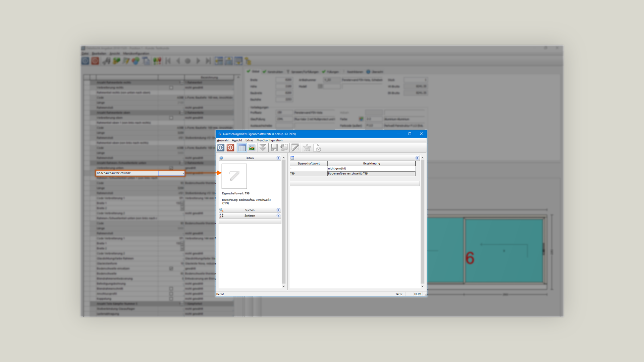Click the A-Z sort icon beside Sortieren
The width and height of the screenshot is (644, 362).
click(x=221, y=216)
